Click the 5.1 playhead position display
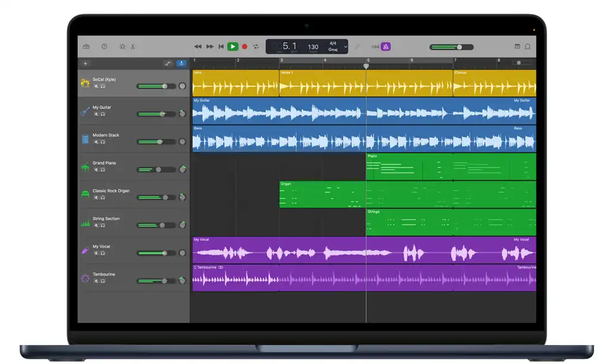 click(x=290, y=46)
